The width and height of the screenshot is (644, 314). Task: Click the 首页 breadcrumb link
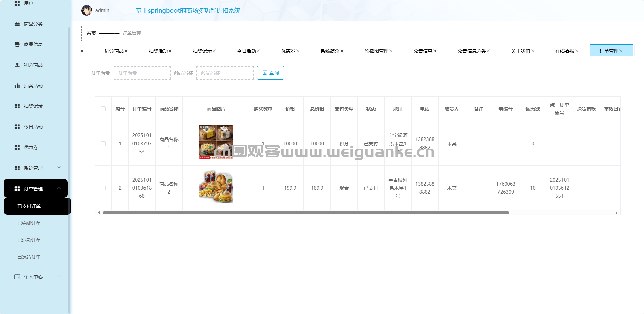click(91, 33)
